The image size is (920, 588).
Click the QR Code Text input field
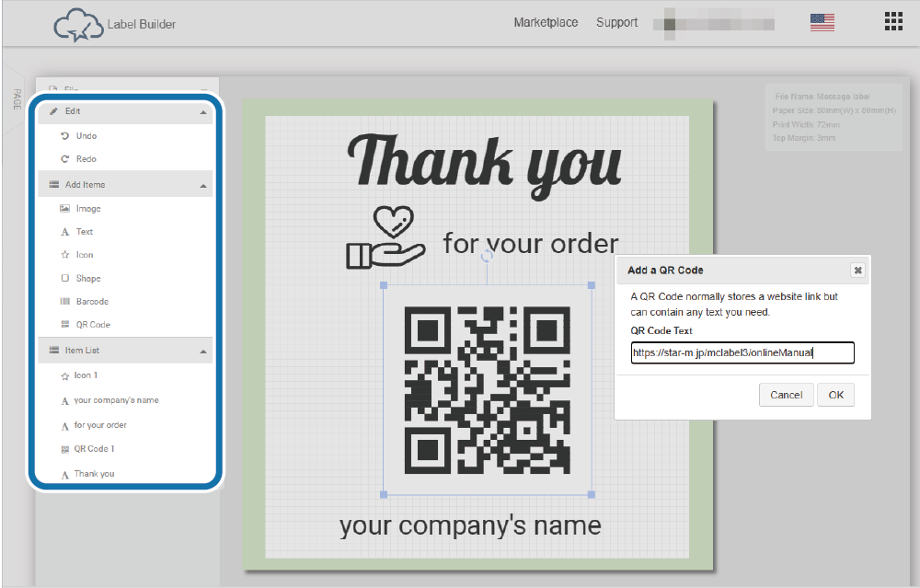[742, 352]
